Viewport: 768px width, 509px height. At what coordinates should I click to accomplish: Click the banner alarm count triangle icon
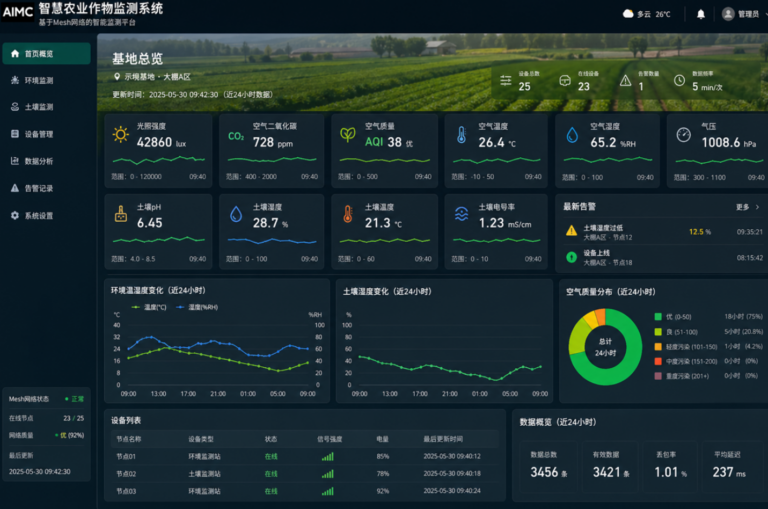625,81
